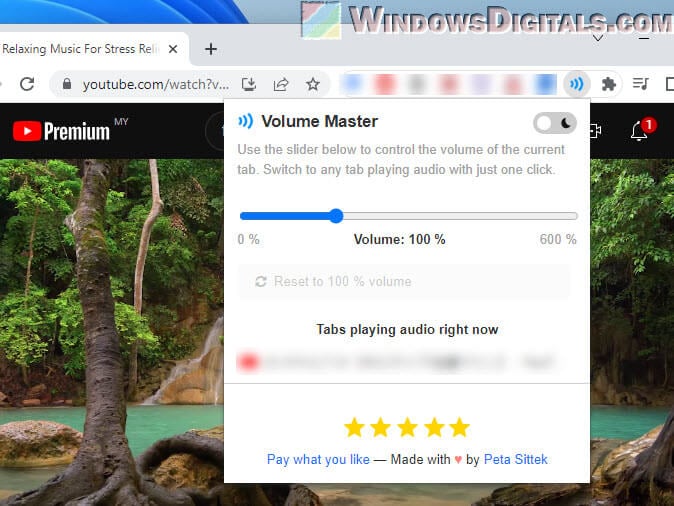Close the Relaxing Music tab
This screenshot has width=674, height=506.
click(173, 49)
